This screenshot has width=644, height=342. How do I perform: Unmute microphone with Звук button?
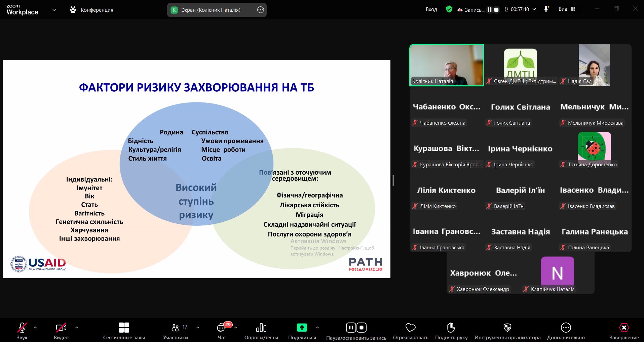click(x=22, y=331)
